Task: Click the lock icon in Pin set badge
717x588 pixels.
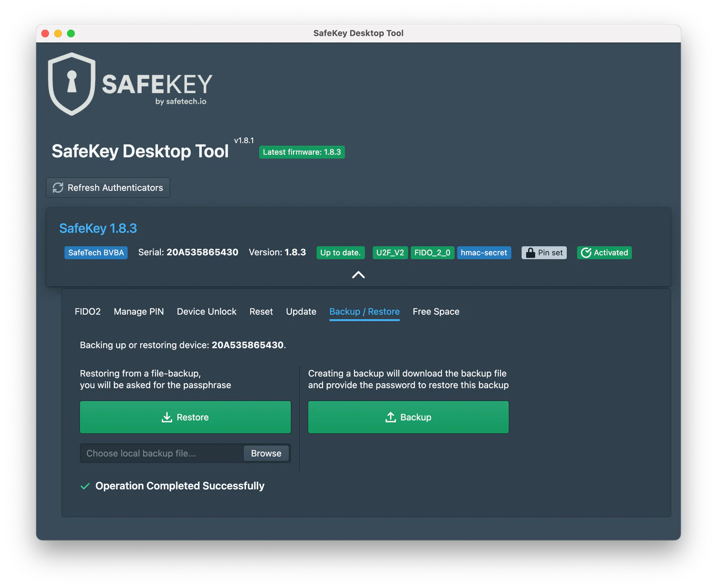Action: click(x=530, y=253)
